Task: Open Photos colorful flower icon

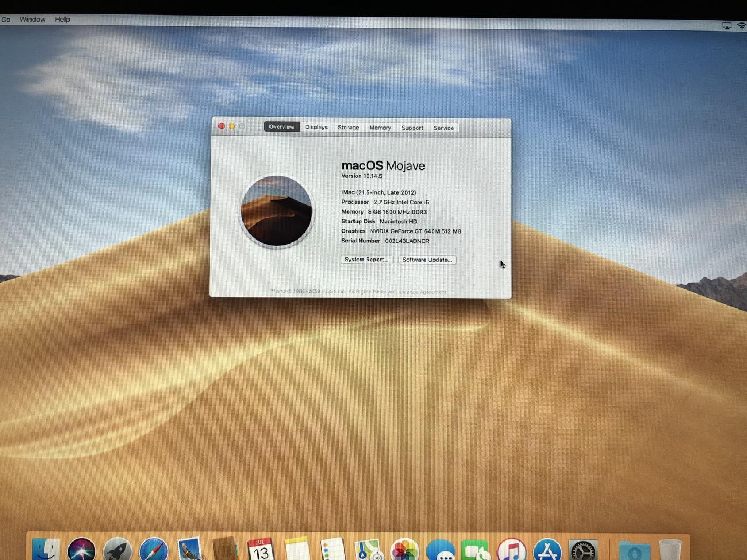Action: pyautogui.click(x=405, y=550)
